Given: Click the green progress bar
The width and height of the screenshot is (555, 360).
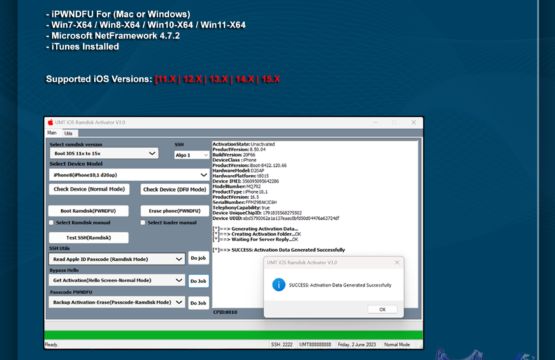Looking at the screenshot, I should pos(234,335).
